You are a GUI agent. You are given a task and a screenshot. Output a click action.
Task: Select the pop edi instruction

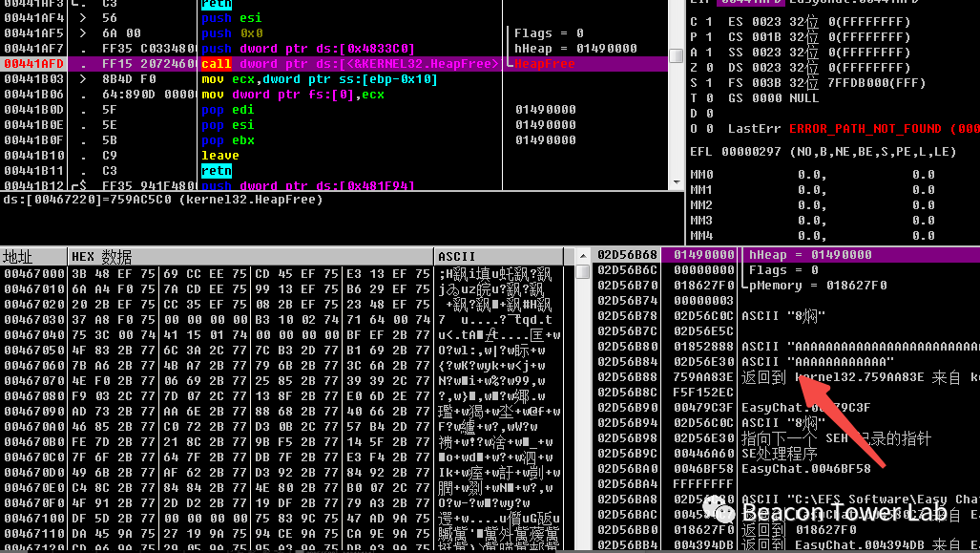227,110
